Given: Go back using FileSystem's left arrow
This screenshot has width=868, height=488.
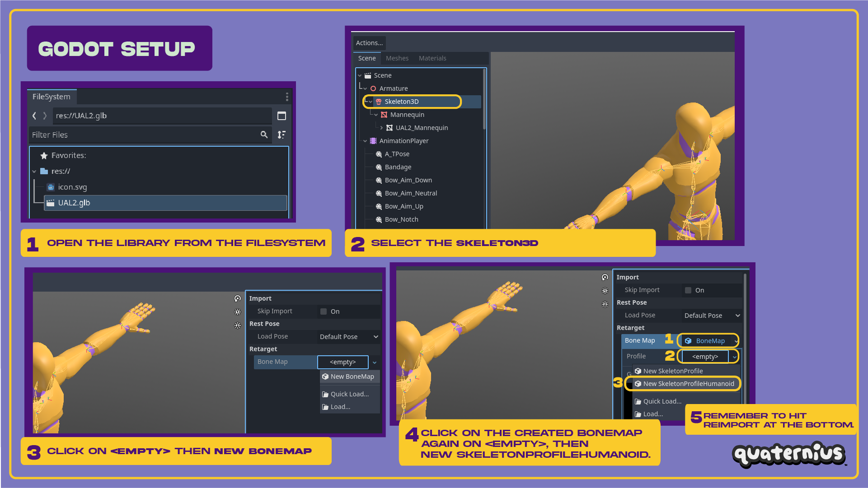Looking at the screenshot, I should [34, 116].
